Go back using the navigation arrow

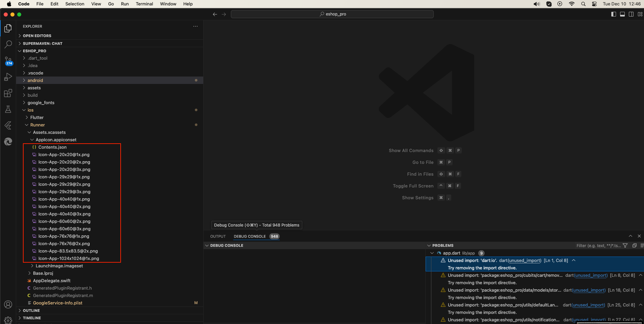(215, 14)
